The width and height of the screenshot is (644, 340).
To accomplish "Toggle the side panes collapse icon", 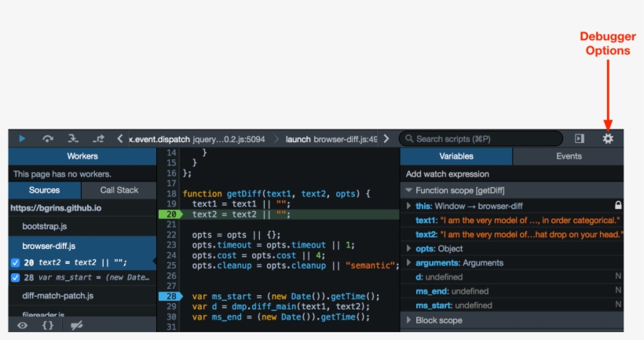I will 579,139.
